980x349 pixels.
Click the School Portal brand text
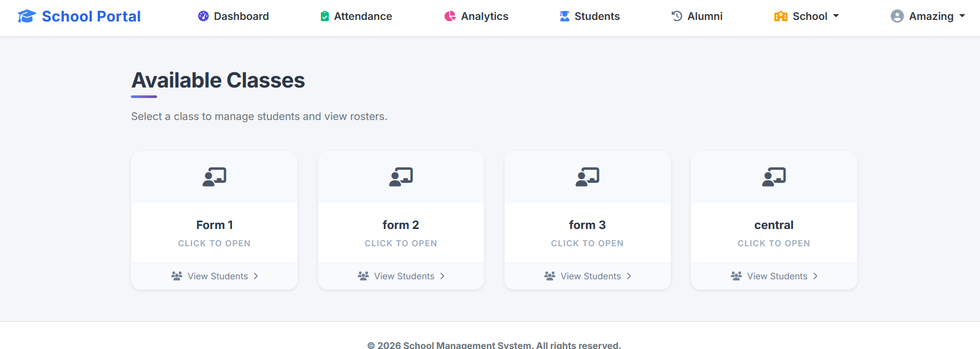[x=91, y=16]
